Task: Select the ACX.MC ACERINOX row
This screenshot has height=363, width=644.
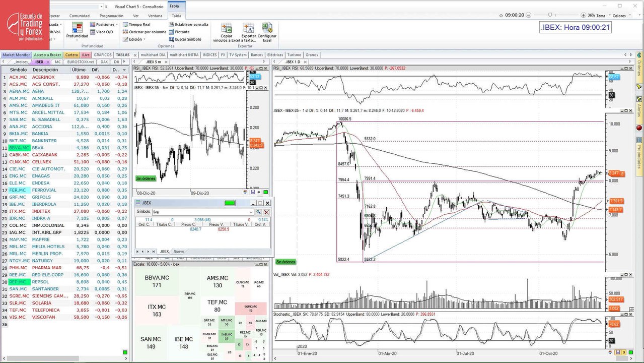Action: coord(64,77)
